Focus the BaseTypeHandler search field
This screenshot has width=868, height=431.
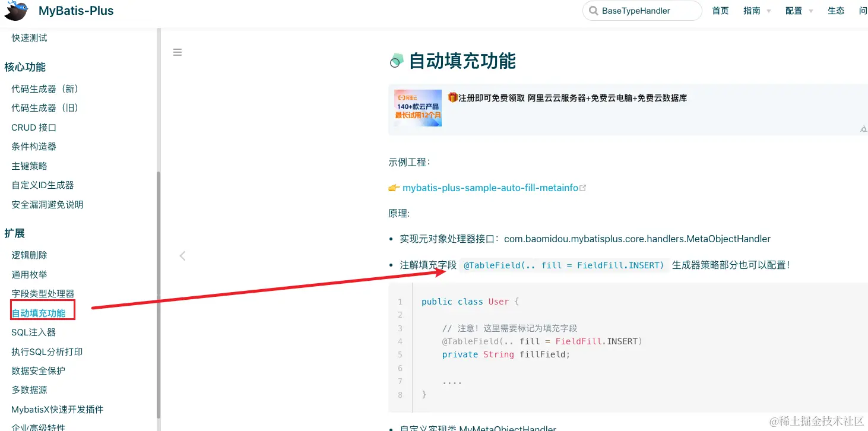[x=642, y=11]
